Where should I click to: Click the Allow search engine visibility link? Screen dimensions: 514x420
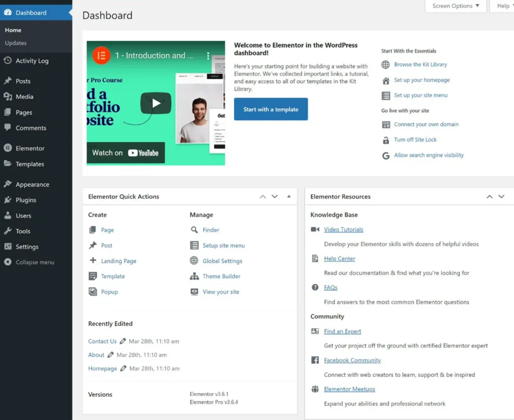[x=429, y=155]
